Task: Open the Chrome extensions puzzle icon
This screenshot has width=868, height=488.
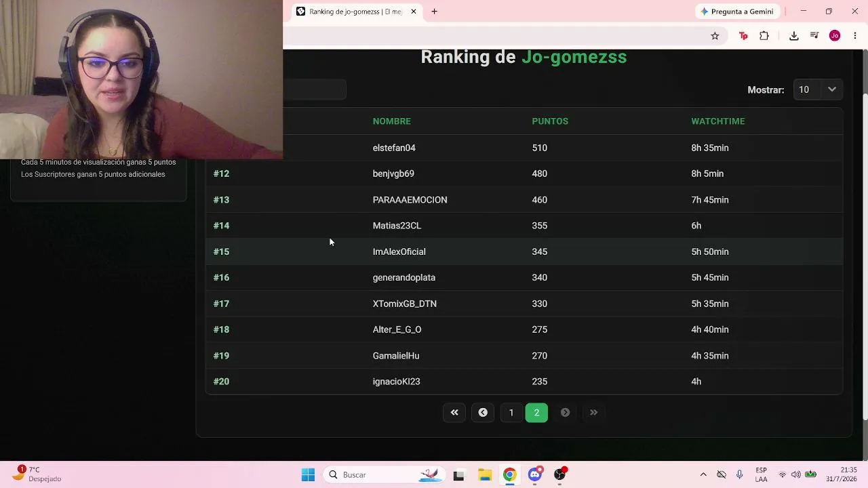Action: click(x=764, y=36)
